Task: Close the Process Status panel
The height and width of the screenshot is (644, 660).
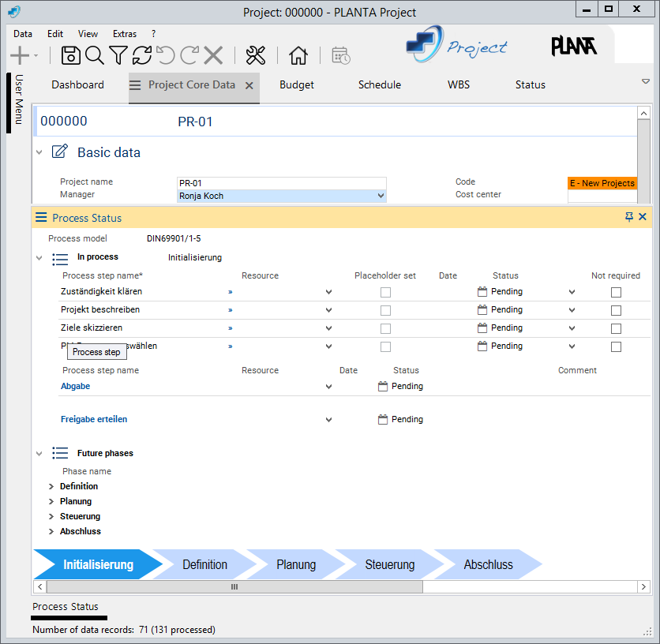Action: [x=643, y=217]
